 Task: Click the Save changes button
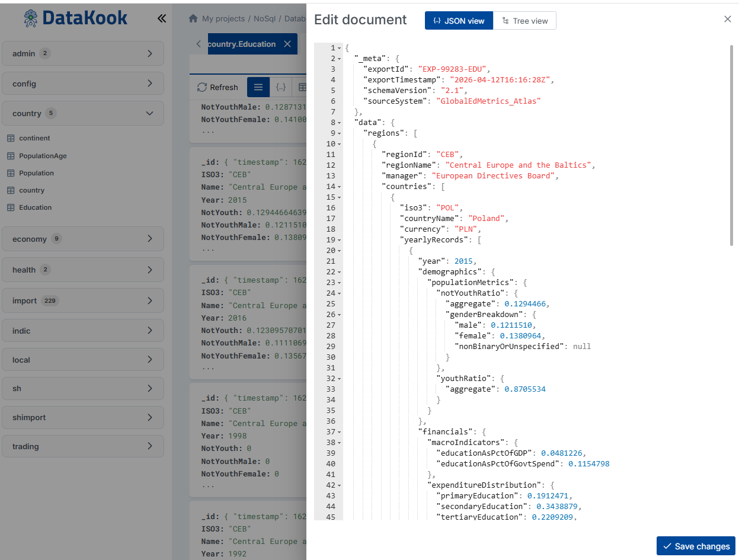(x=695, y=546)
